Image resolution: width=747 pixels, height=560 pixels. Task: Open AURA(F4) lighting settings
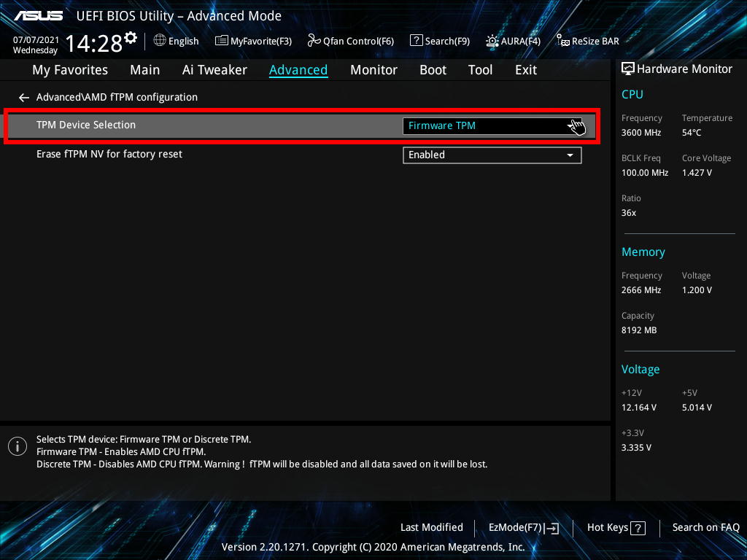pos(513,41)
